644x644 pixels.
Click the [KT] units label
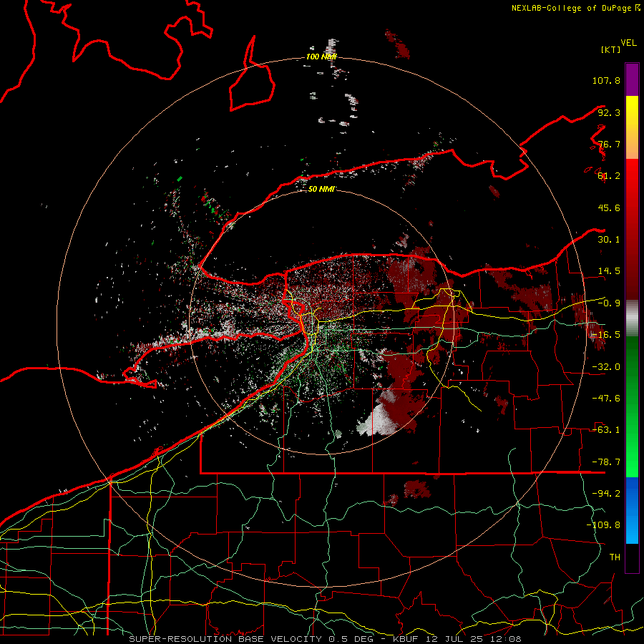pyautogui.click(x=610, y=49)
